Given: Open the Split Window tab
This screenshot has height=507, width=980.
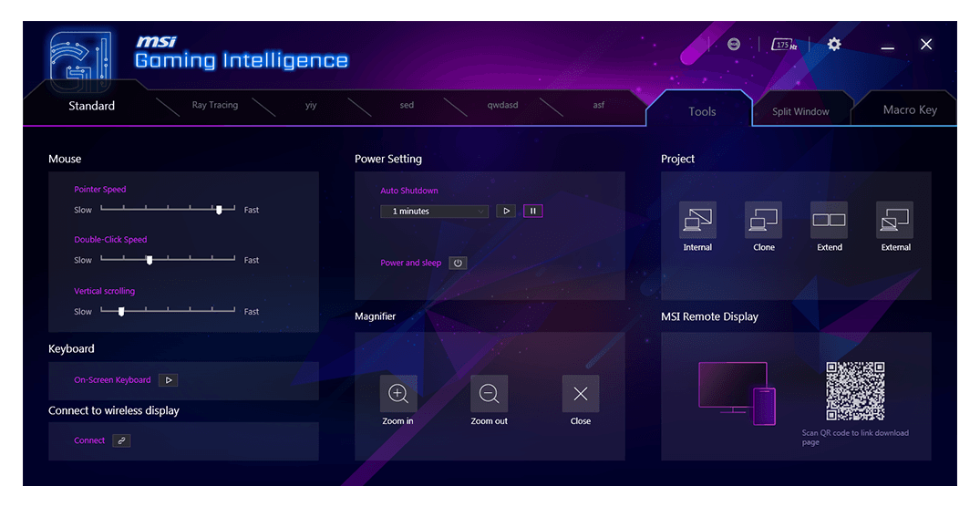Looking at the screenshot, I should 800,111.
